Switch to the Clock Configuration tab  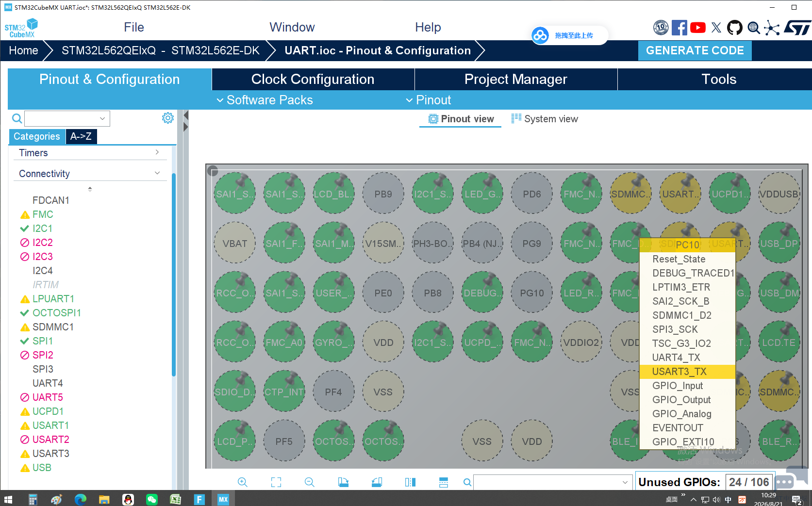point(313,79)
